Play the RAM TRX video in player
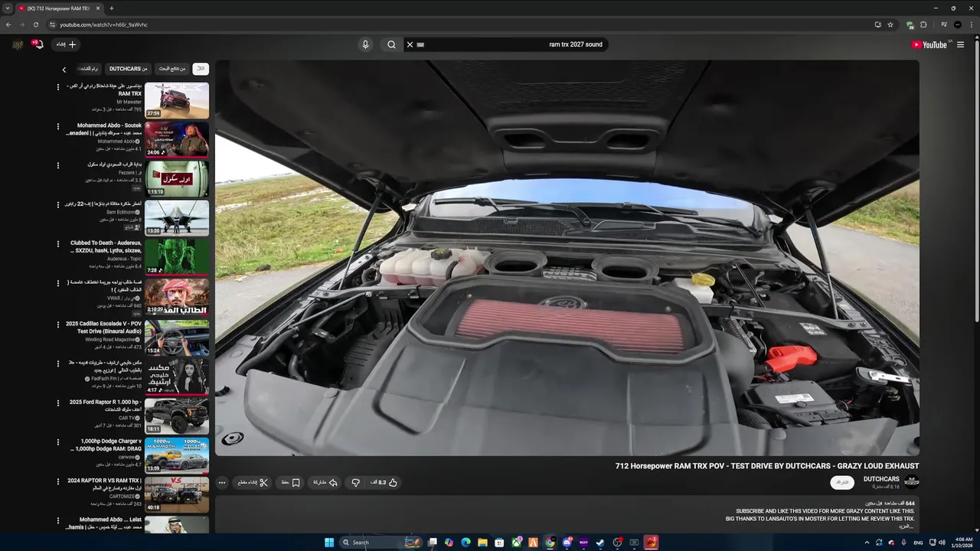Viewport: 980px width, 551px height. coord(567,258)
